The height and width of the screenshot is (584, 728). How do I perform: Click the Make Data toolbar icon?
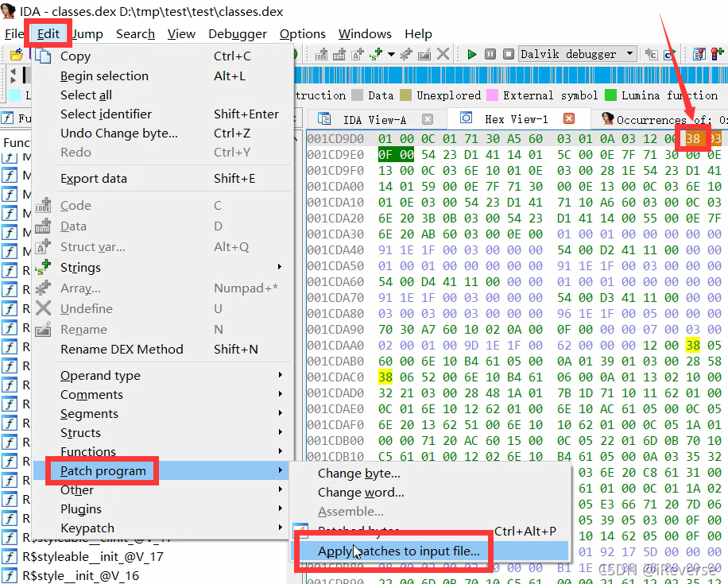point(339,54)
